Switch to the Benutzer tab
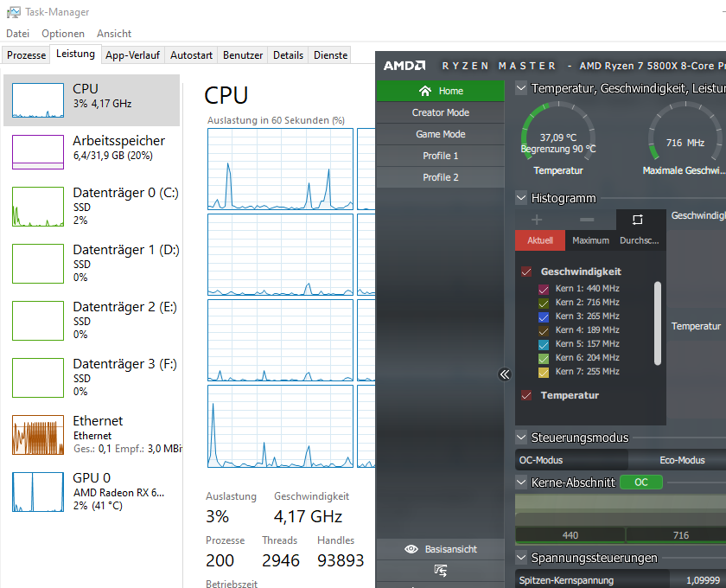The width and height of the screenshot is (726, 588). click(243, 55)
